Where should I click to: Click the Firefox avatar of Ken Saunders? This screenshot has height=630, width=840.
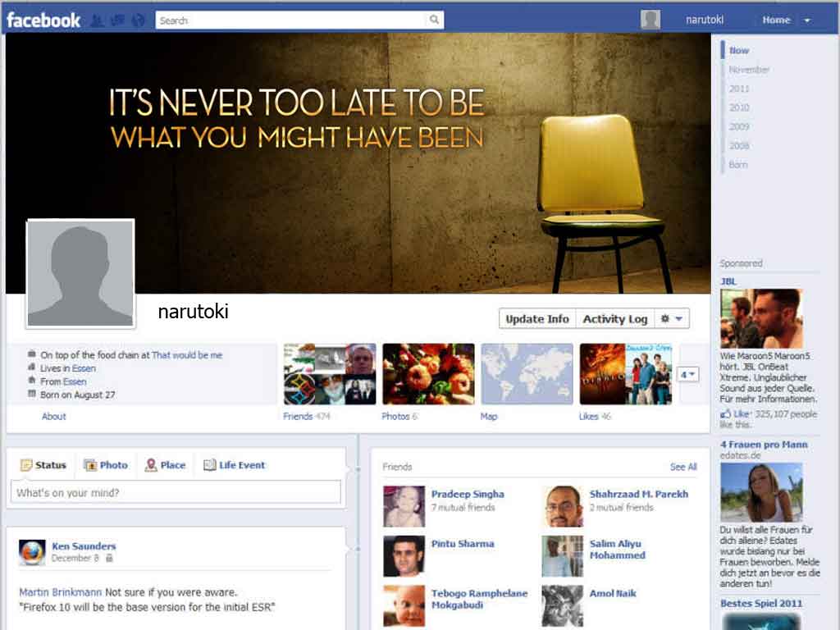pyautogui.click(x=32, y=552)
